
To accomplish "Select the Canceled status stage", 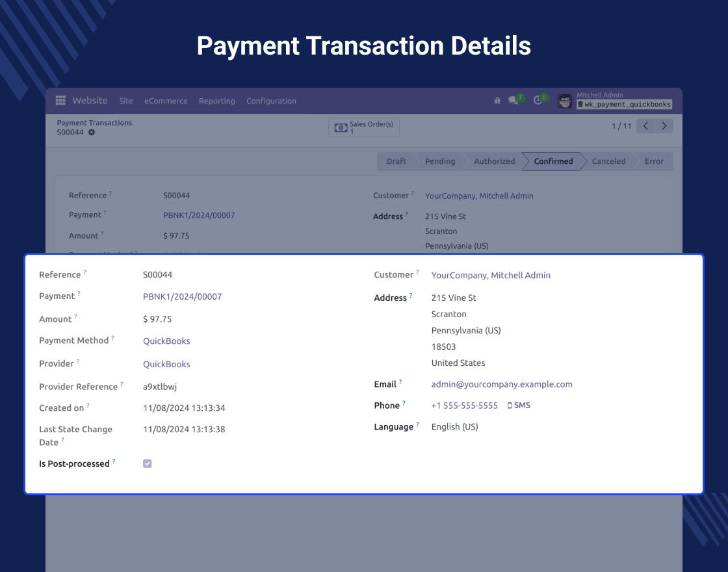I will pyautogui.click(x=608, y=161).
